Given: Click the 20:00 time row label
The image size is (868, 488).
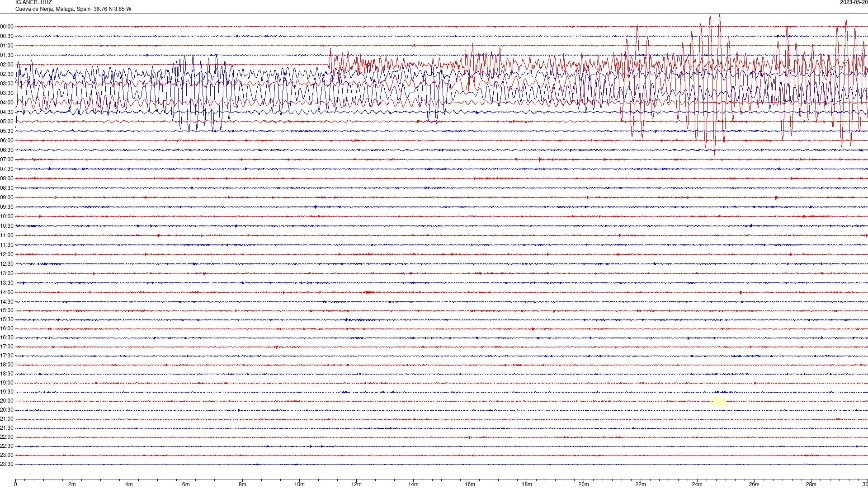Looking at the screenshot, I should [x=7, y=401].
